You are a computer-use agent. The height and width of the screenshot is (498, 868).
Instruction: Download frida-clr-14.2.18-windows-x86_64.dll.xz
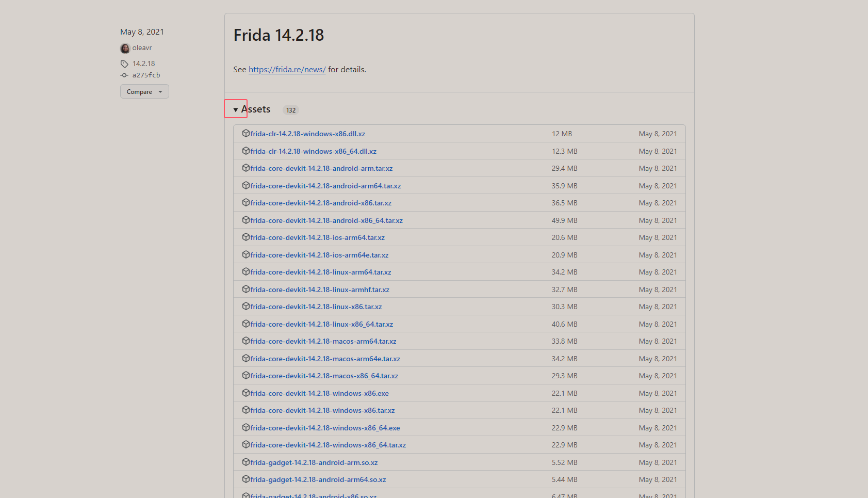pos(313,151)
